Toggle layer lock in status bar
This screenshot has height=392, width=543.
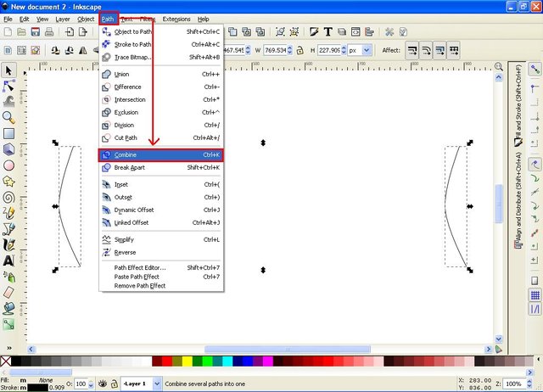point(114,384)
